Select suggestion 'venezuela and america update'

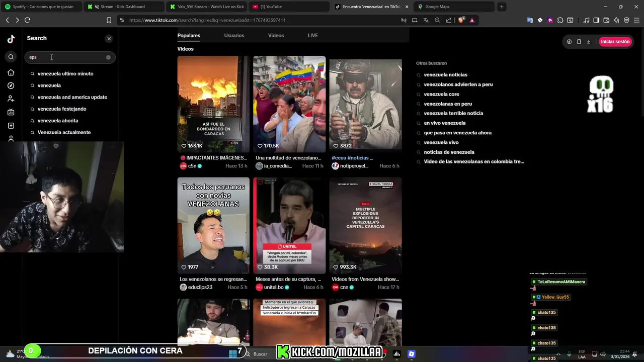(x=72, y=97)
